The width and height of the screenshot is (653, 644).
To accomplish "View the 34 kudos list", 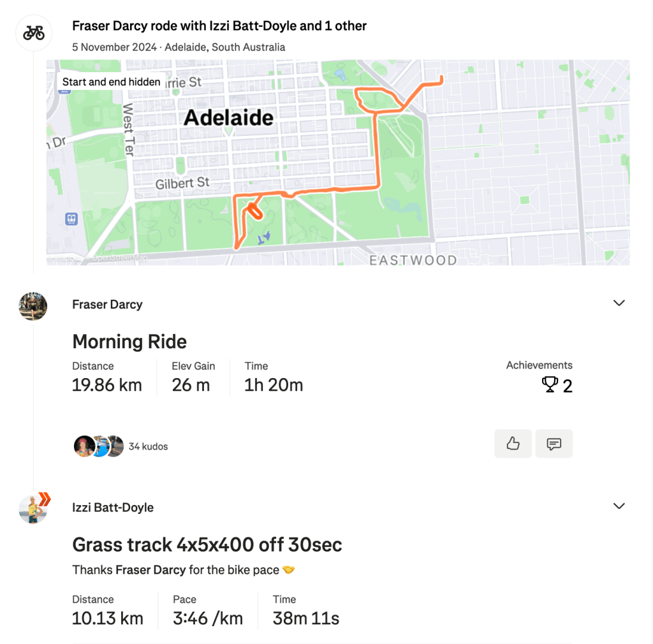I will [x=148, y=446].
